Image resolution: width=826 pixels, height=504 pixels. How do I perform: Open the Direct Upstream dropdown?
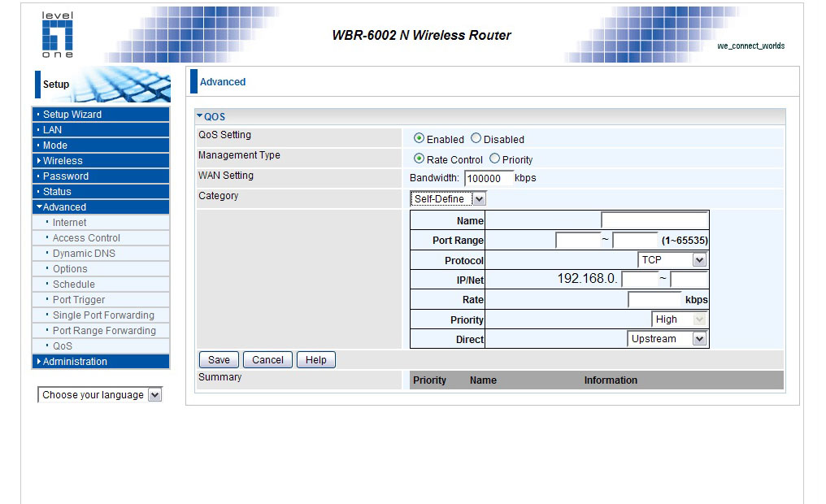(667, 339)
